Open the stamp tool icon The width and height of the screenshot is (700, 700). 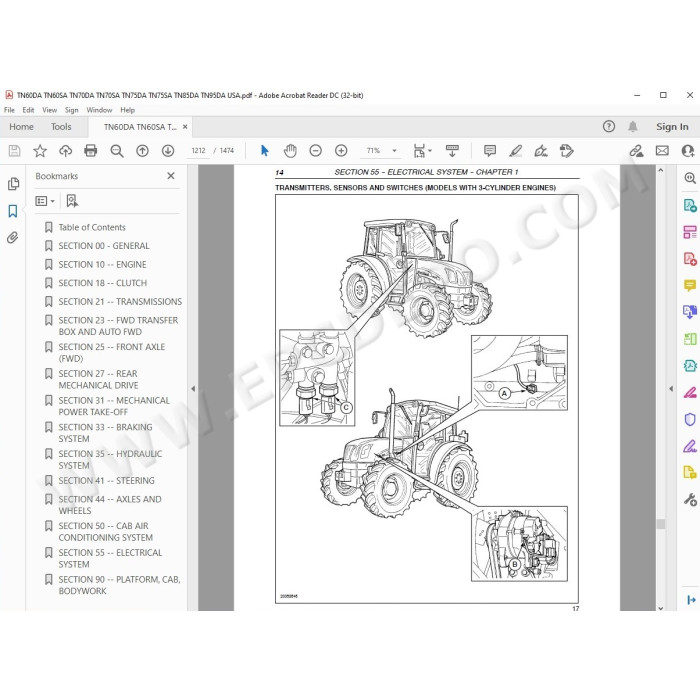pyautogui.click(x=567, y=151)
